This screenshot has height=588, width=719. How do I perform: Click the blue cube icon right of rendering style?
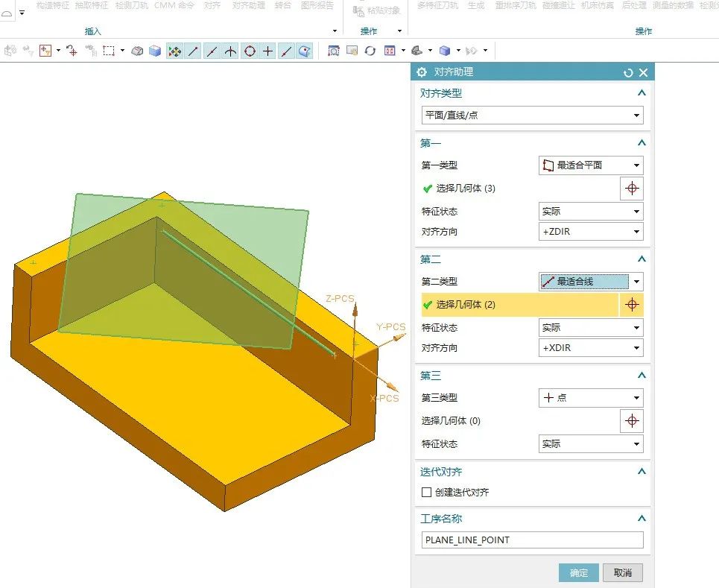point(444,51)
